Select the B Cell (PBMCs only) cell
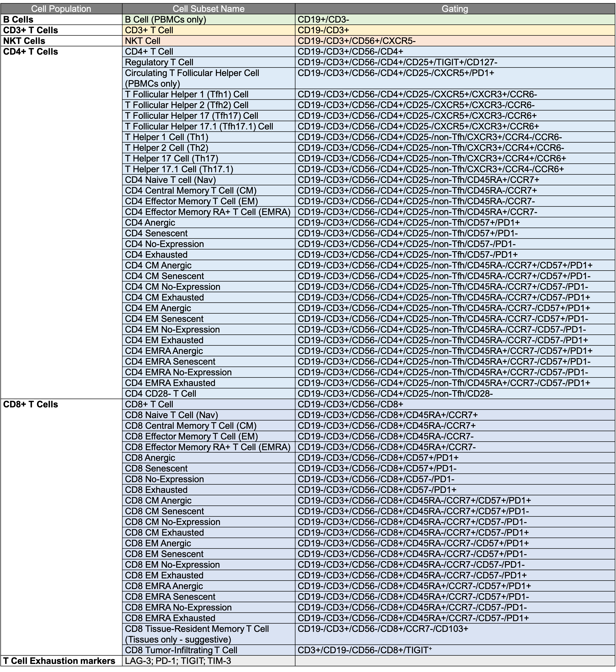This screenshot has height=672, width=616. pyautogui.click(x=165, y=20)
